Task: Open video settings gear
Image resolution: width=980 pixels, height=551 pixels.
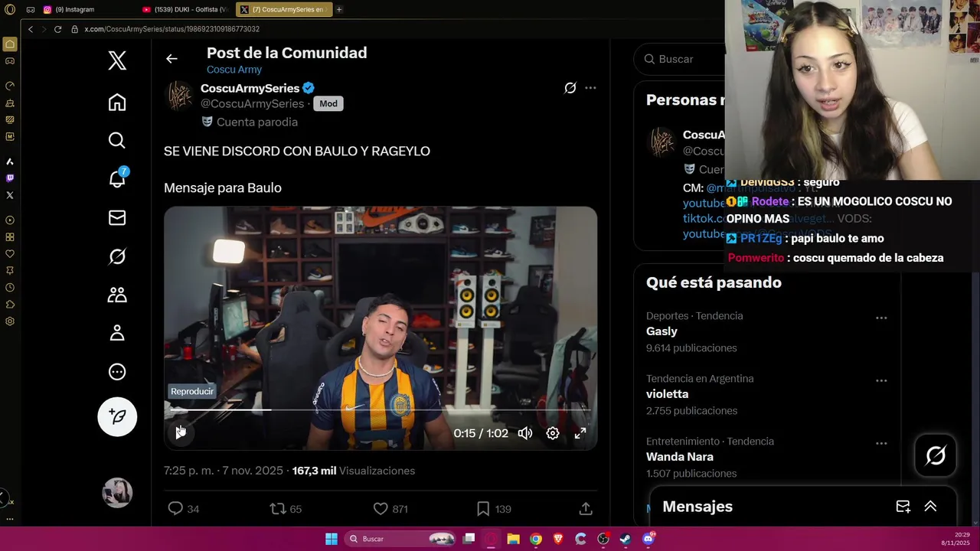Action: [x=553, y=433]
